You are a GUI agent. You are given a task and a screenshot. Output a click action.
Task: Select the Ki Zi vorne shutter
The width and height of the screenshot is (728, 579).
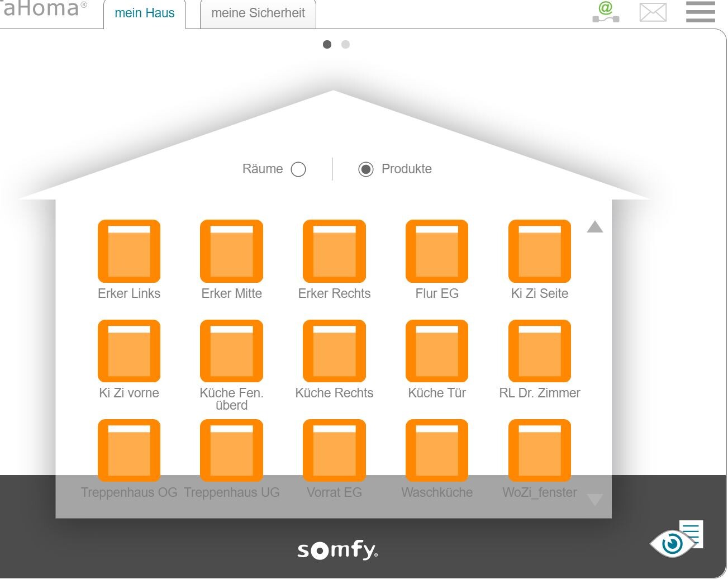point(129,351)
